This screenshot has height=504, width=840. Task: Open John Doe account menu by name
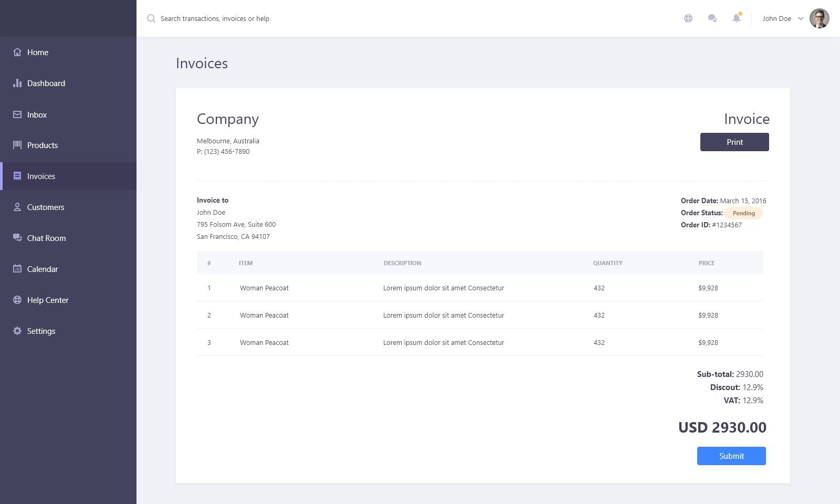[x=776, y=18]
